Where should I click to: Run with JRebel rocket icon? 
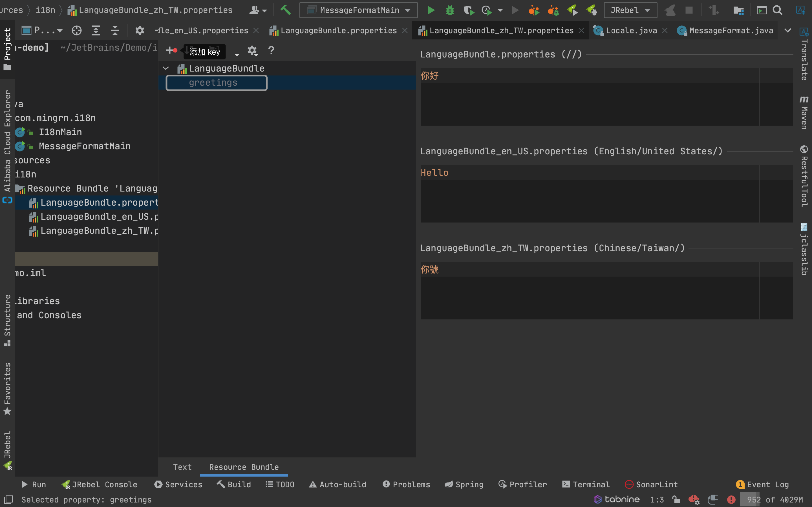[572, 10]
